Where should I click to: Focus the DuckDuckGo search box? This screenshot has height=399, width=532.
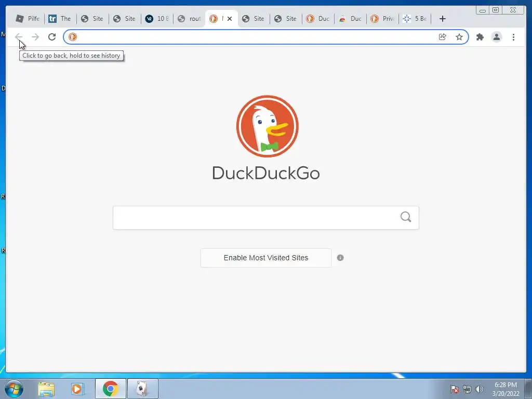click(266, 218)
